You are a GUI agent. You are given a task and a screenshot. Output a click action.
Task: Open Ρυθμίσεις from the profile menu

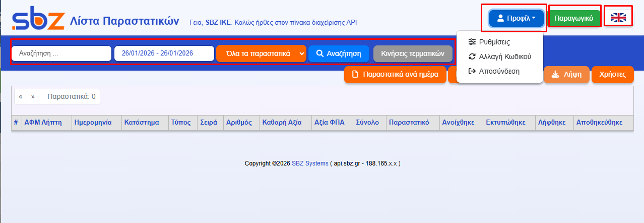tap(494, 42)
